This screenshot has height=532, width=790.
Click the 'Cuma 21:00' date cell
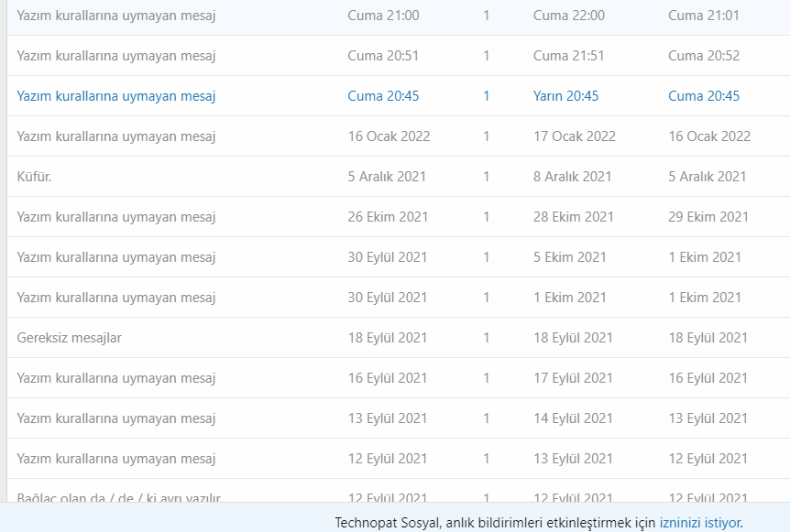tap(383, 16)
